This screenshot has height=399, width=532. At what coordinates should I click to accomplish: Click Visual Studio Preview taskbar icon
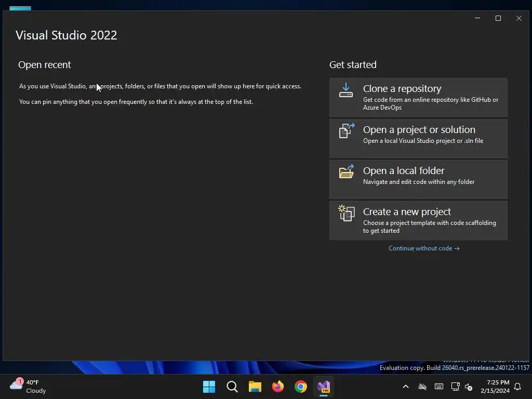[324, 387]
